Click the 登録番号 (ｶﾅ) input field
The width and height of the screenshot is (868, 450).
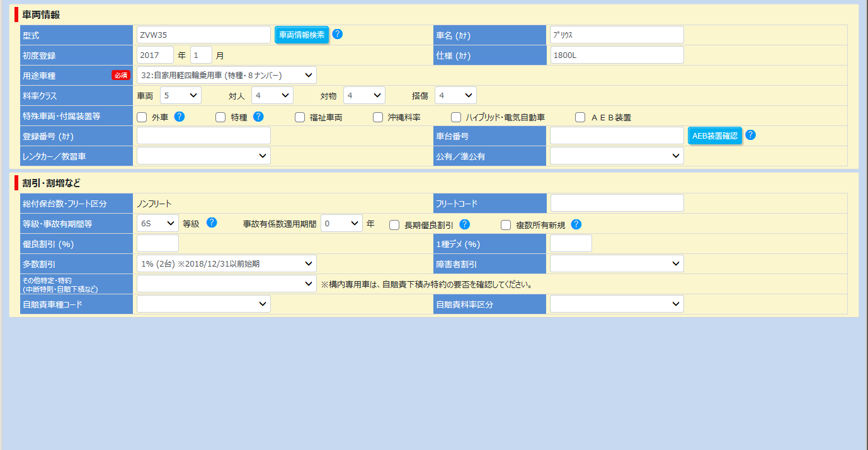203,136
